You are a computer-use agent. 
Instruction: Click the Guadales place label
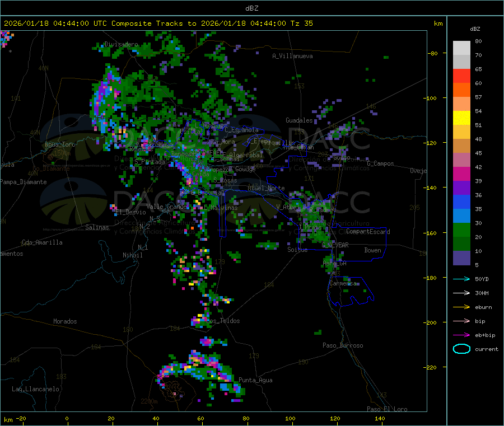tap(299, 120)
